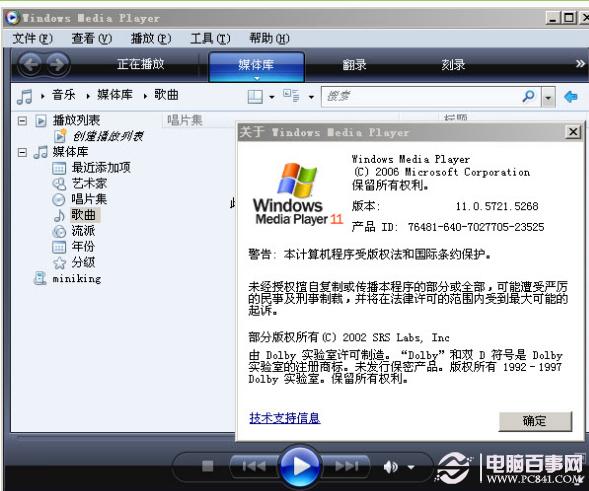Select 年份 in library tree
Viewport: 589px width, 491px height.
tap(83, 246)
